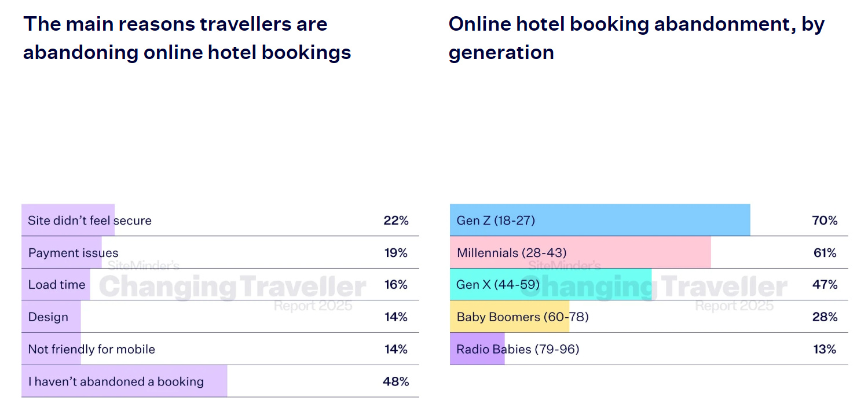Click the yellow Baby Boomers (60-78) bar
This screenshot has height=404, width=868.
coord(510,317)
